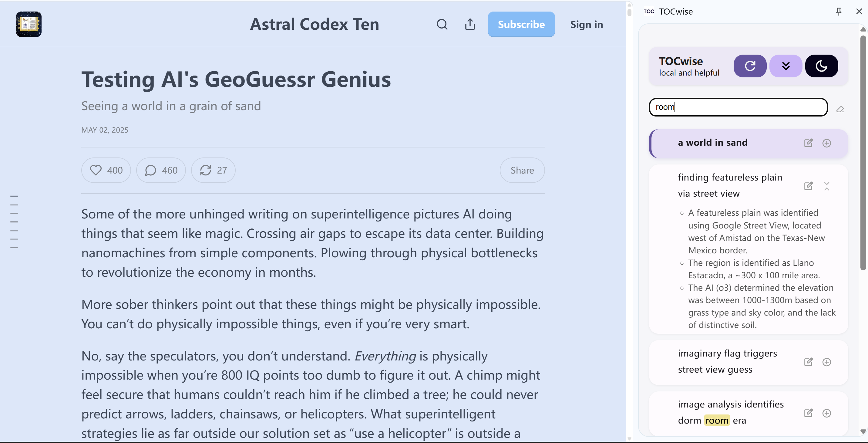The width and height of the screenshot is (868, 443).
Task: Like the post with heart button
Action: click(106, 170)
